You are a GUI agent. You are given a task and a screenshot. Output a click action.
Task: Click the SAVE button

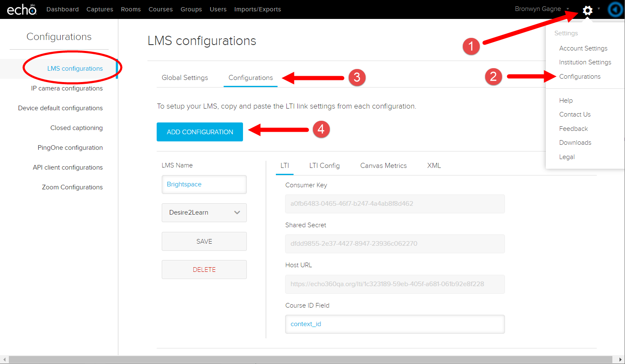pos(204,242)
